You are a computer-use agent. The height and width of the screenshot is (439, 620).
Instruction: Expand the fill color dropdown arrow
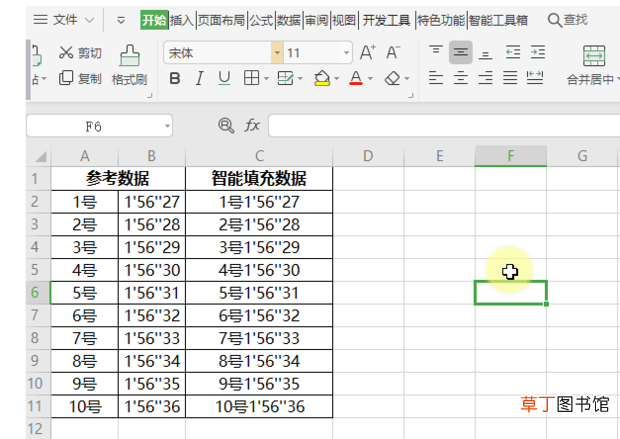click(336, 79)
